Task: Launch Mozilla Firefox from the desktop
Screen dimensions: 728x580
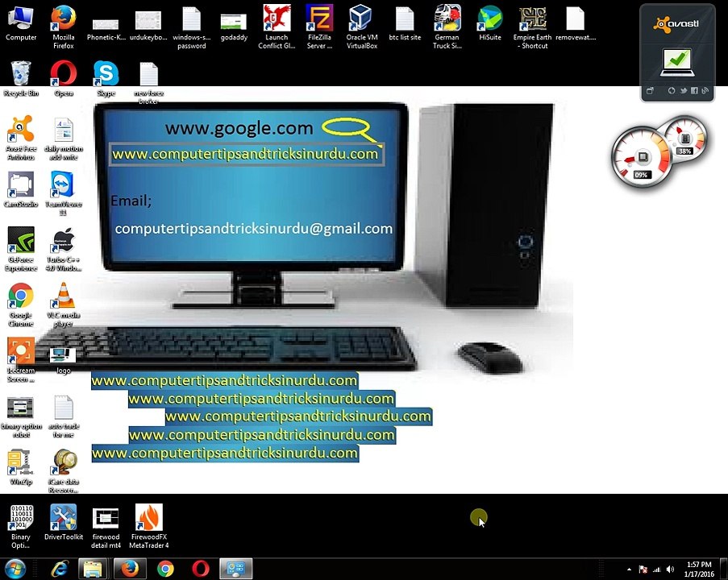Action: [64, 27]
